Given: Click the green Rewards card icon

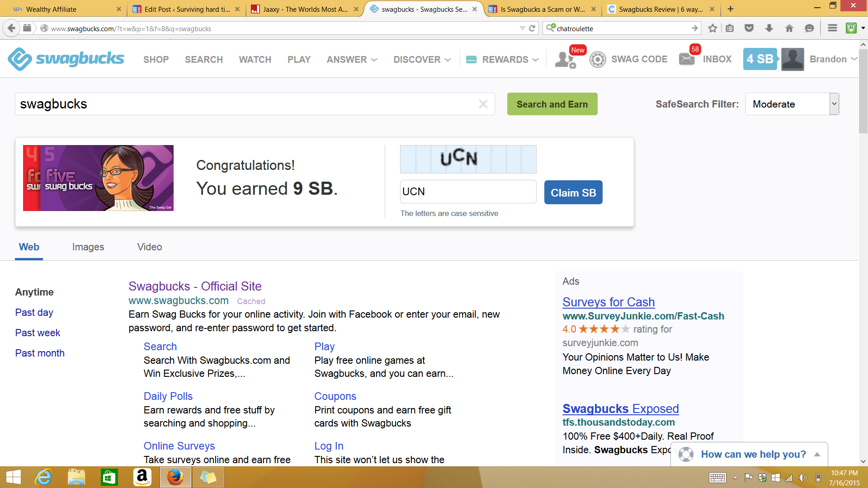Looking at the screenshot, I should pyautogui.click(x=472, y=59).
